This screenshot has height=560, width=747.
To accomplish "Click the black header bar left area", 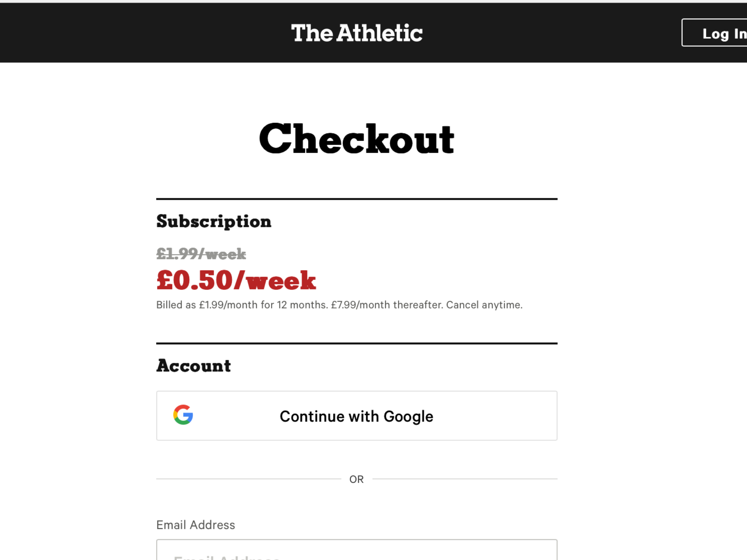I will point(139,33).
